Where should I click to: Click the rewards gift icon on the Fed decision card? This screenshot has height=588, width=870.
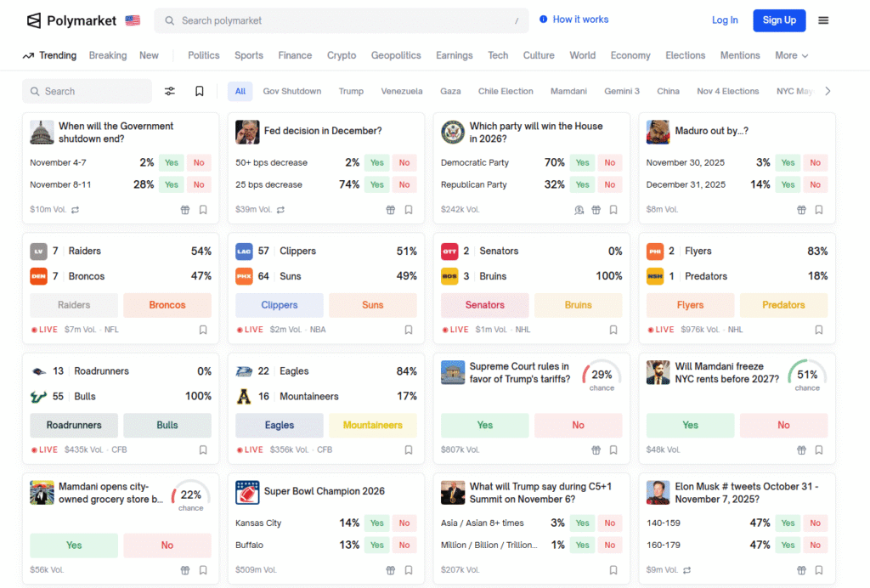pyautogui.click(x=390, y=209)
